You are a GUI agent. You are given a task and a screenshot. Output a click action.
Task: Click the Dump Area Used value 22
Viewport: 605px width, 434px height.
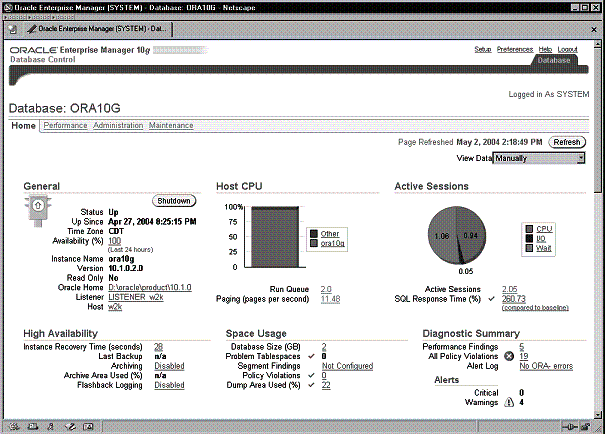pos(326,385)
